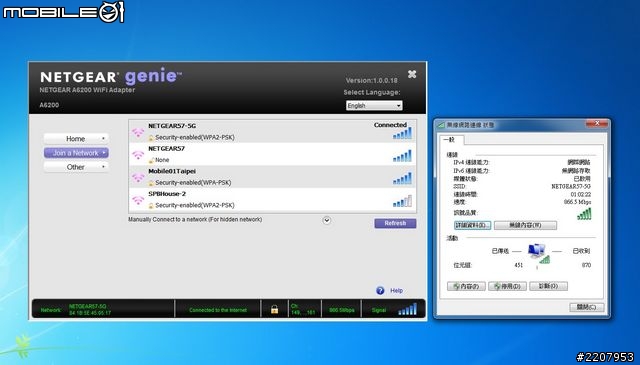The height and width of the screenshot is (365, 640).
Task: Click the signal bars for Mobile01Taipei
Action: [402, 178]
